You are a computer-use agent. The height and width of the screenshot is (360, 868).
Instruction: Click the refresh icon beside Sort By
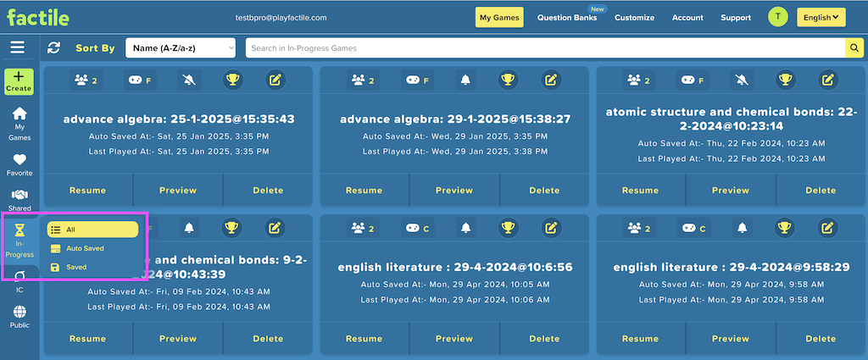53,48
